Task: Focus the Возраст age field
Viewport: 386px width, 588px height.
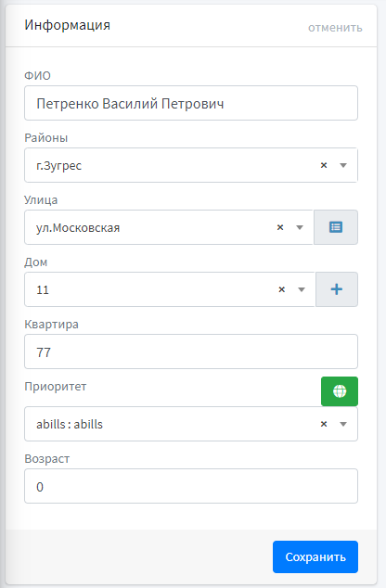Action: (x=191, y=486)
